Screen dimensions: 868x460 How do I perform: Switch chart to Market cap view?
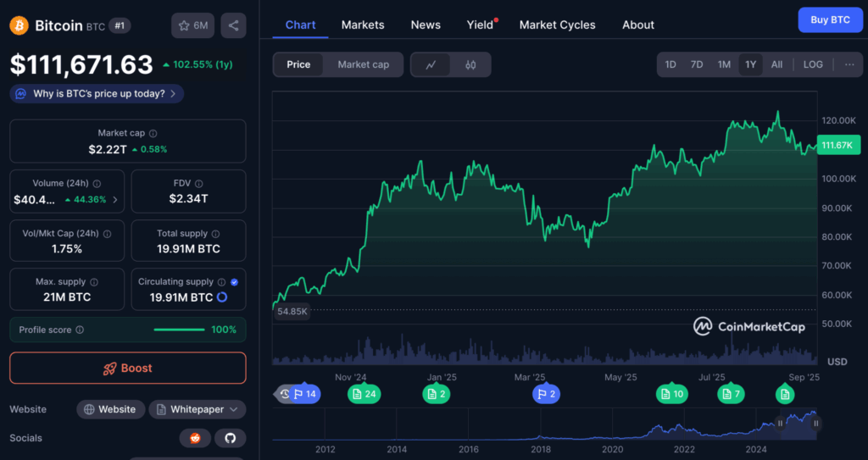coord(363,64)
